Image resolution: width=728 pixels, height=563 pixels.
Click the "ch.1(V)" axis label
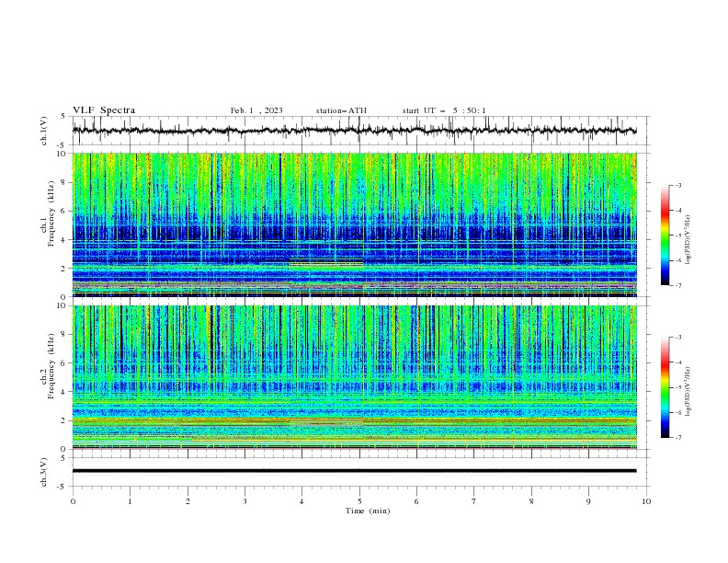pos(44,131)
